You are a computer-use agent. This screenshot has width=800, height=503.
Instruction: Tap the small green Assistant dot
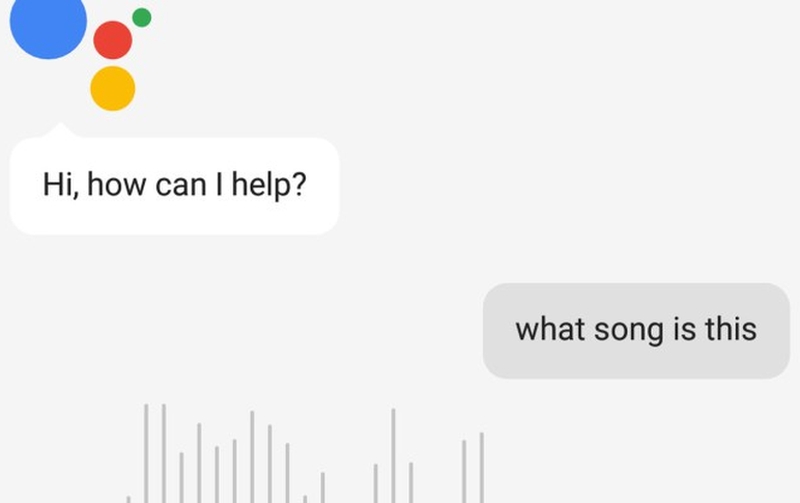142,17
